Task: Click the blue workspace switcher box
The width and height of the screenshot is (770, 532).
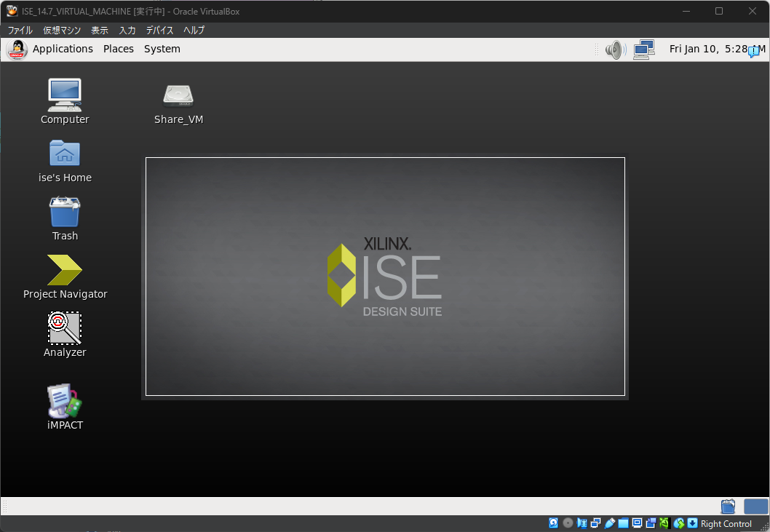Action: (755, 506)
